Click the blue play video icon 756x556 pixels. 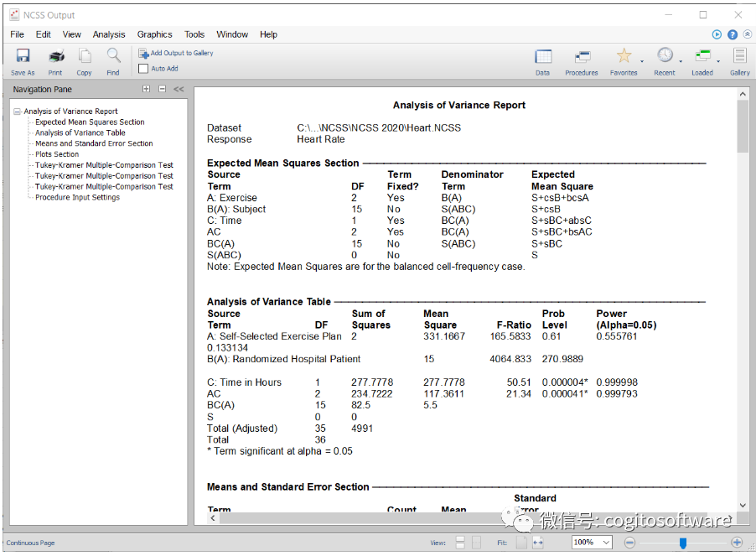pos(717,34)
